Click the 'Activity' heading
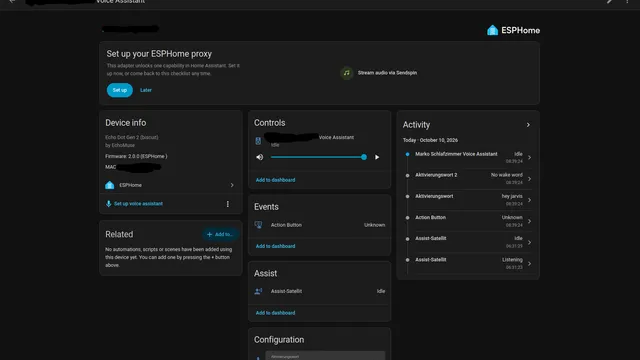The image size is (640, 360). pyautogui.click(x=416, y=125)
